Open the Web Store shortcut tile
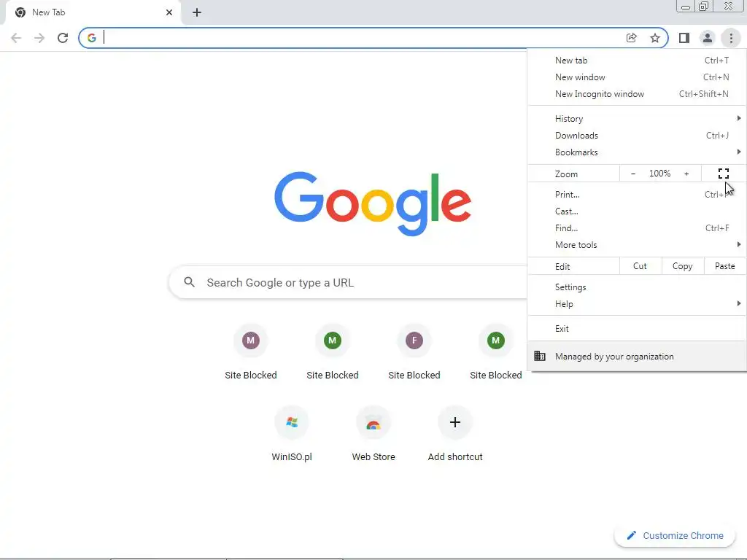The image size is (747, 560). point(373,434)
